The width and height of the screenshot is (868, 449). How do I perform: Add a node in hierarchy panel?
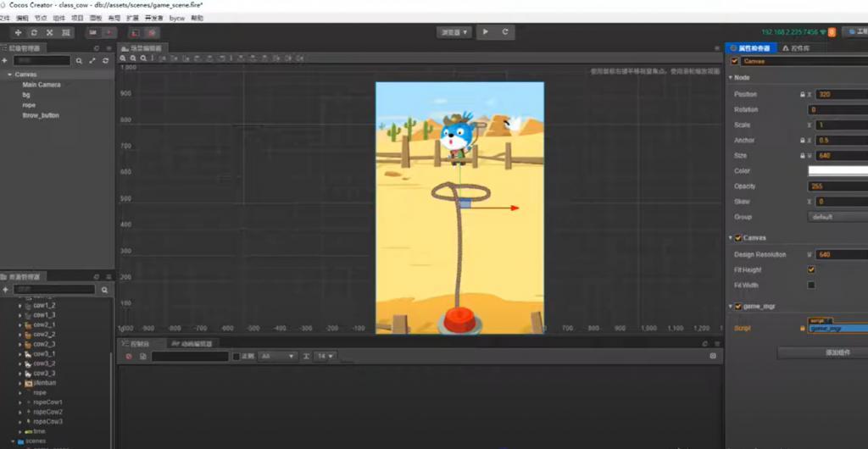[x=4, y=61]
